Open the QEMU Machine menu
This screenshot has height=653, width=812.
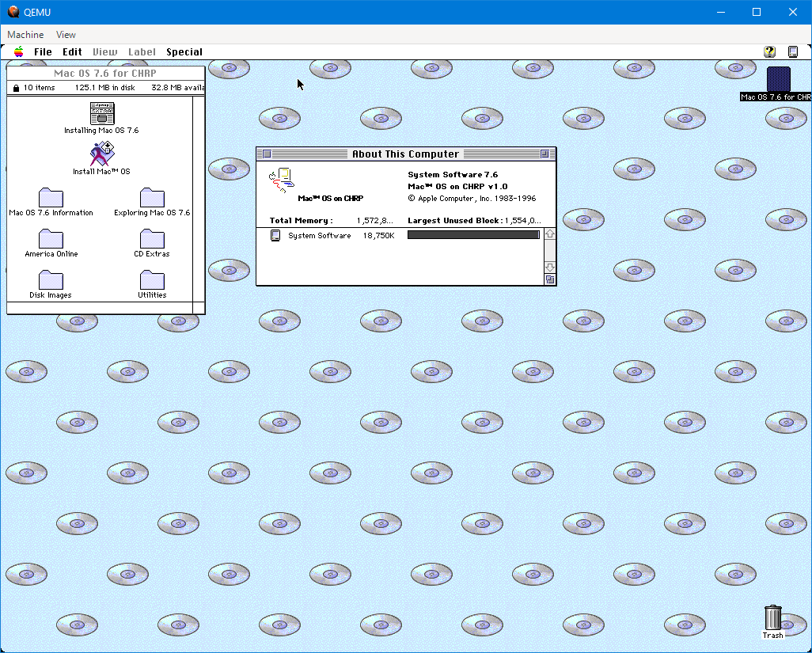(x=25, y=35)
